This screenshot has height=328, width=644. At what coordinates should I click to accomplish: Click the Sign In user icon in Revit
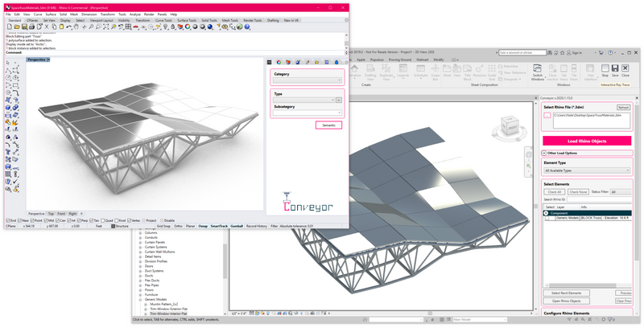(569, 53)
